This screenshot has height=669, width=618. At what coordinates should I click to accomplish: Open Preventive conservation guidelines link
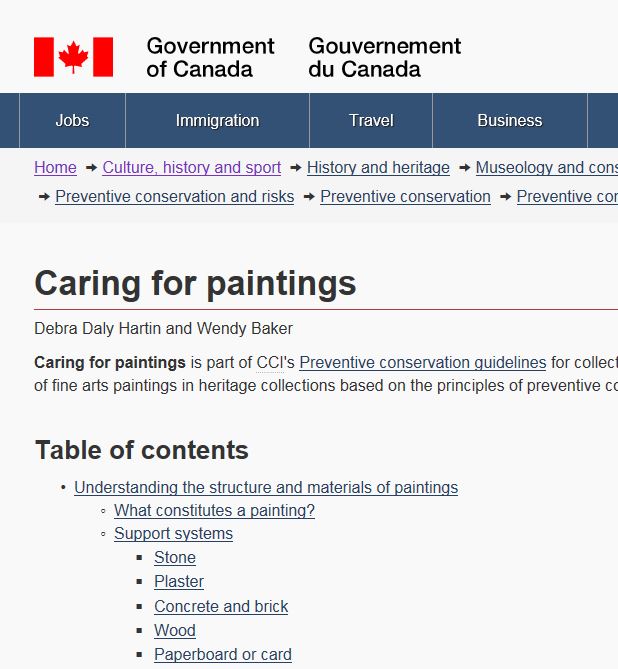tap(423, 363)
